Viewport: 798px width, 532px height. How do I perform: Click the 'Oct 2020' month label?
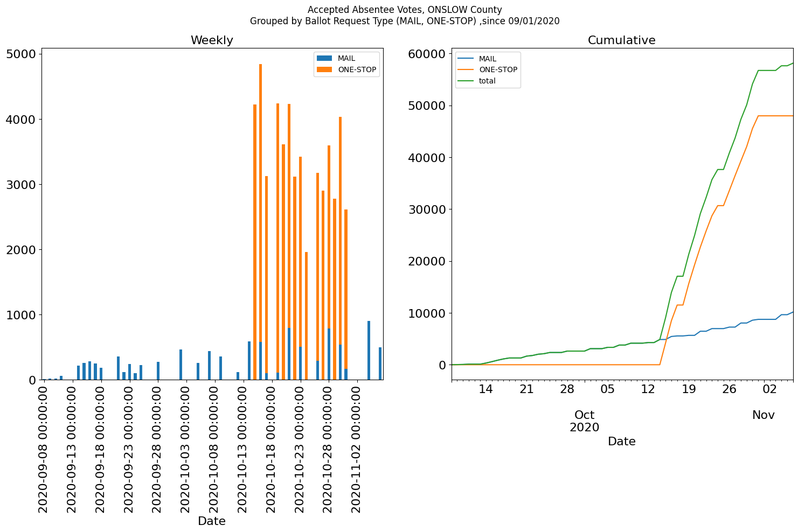click(x=585, y=421)
